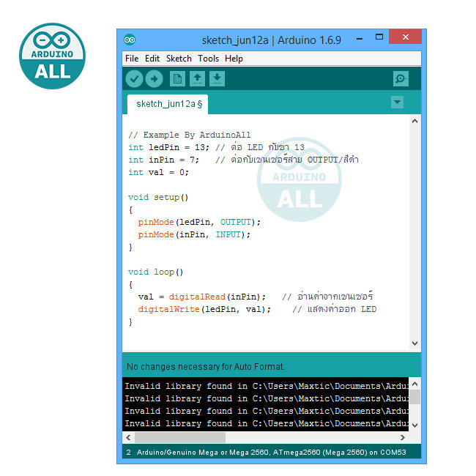476x476 pixels.
Task: Select the sketch_jun12a tab
Action: (x=168, y=104)
